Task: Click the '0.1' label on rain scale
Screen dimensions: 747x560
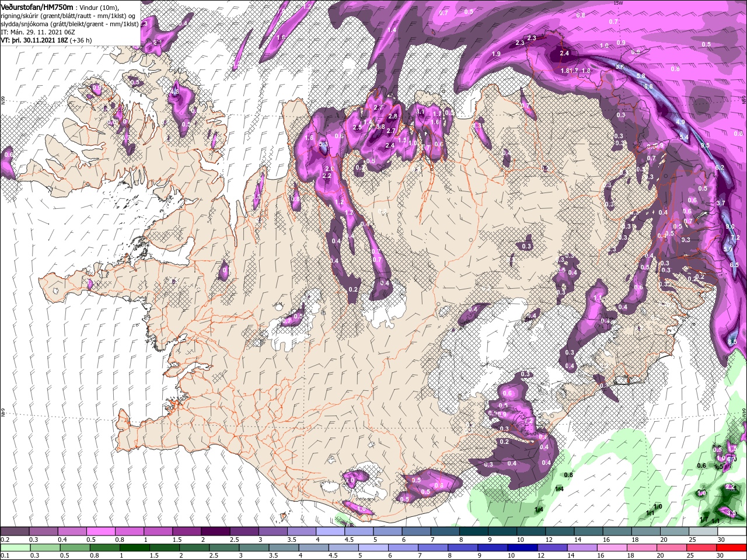Action: pyautogui.click(x=5, y=556)
